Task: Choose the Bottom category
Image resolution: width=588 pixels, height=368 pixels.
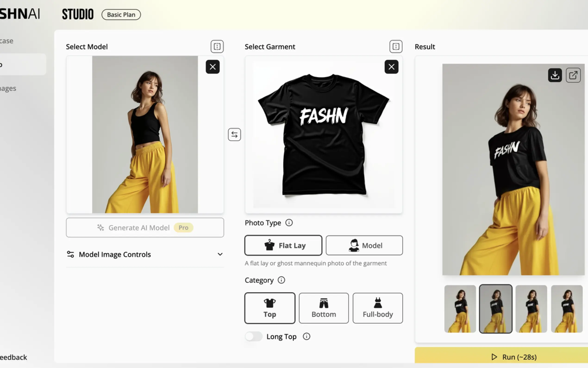Action: point(324,308)
